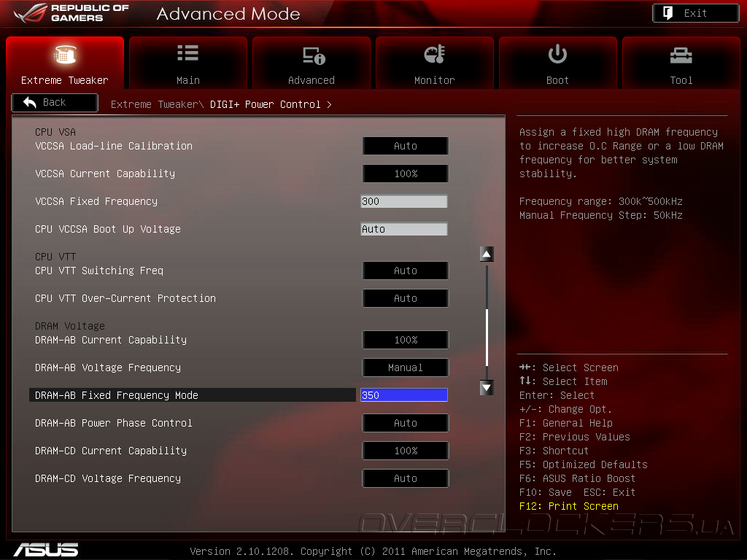The image size is (747, 560).
Task: Click F6: ASUS Ratio Boost hint
Action: click(x=578, y=478)
